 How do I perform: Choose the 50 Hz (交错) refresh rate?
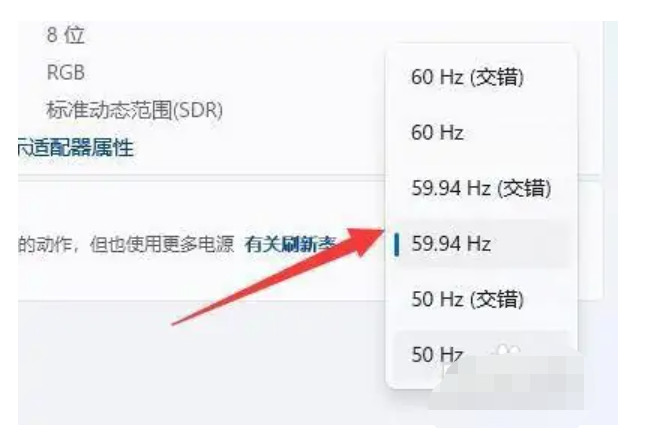(x=481, y=299)
